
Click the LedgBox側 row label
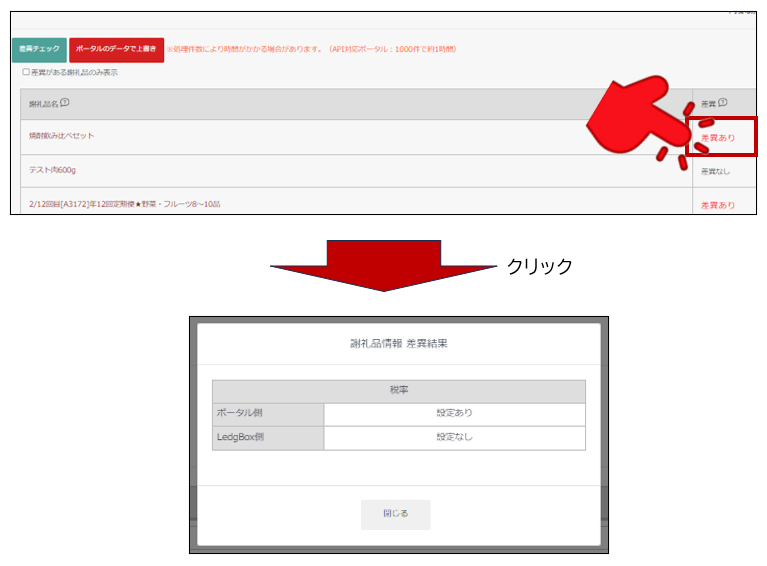[x=245, y=438]
